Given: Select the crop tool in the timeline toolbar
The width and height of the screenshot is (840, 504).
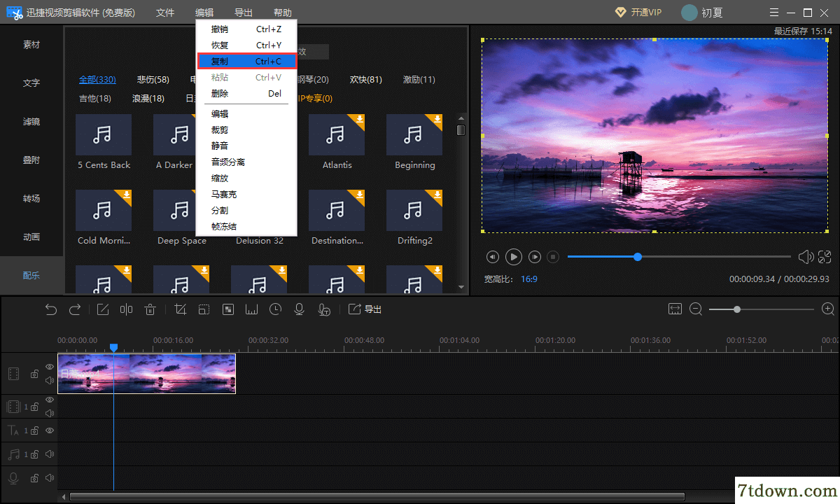Looking at the screenshot, I should [x=181, y=309].
